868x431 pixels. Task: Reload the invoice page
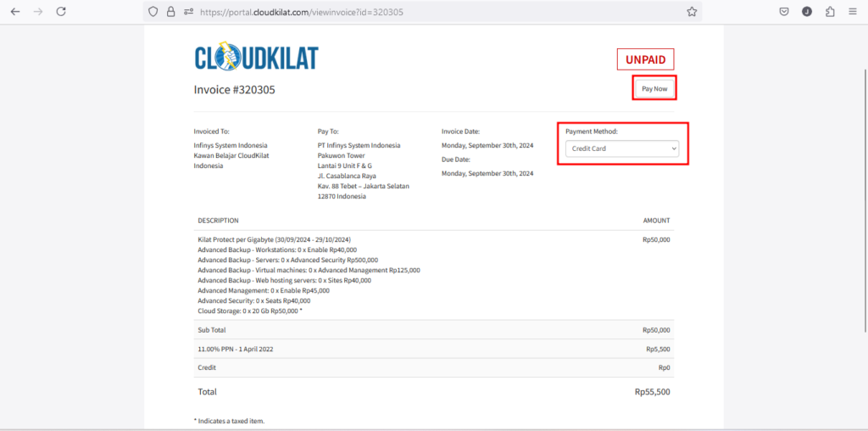(61, 12)
